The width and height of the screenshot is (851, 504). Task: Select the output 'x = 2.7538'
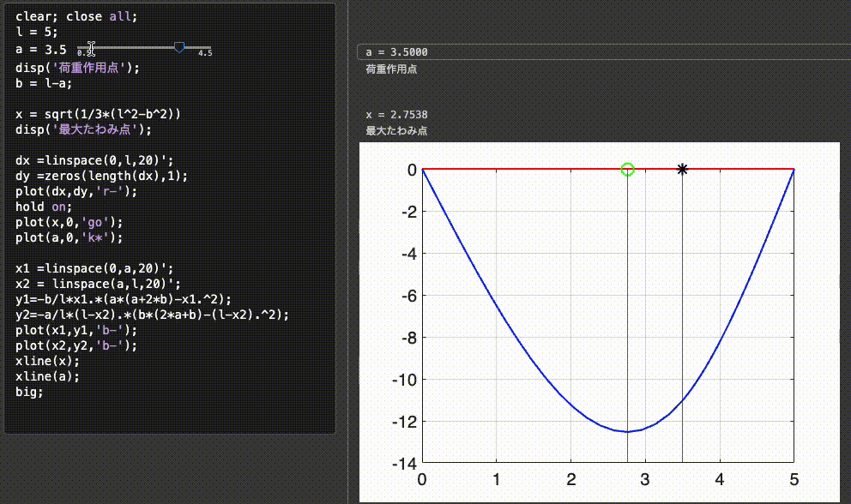[x=396, y=115]
